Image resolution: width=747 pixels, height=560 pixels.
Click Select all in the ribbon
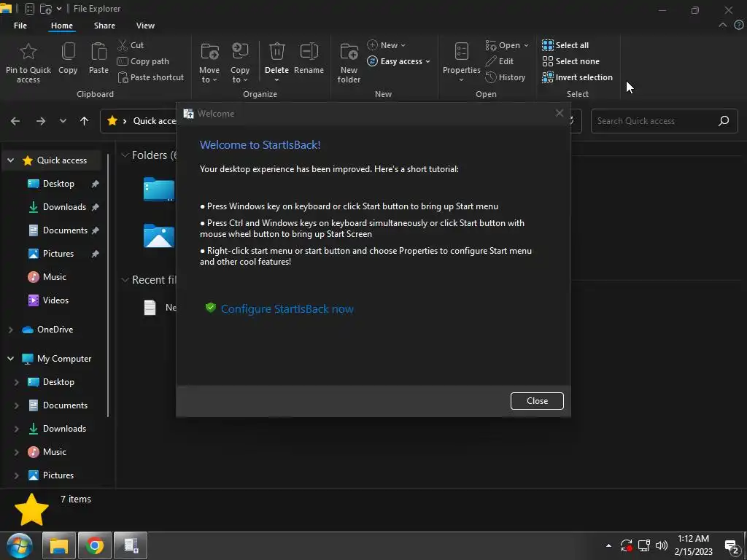coord(565,45)
